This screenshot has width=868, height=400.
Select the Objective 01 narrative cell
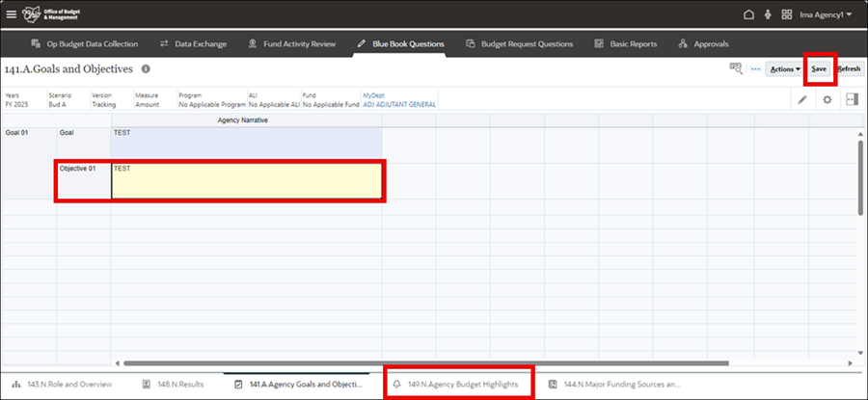(x=247, y=181)
